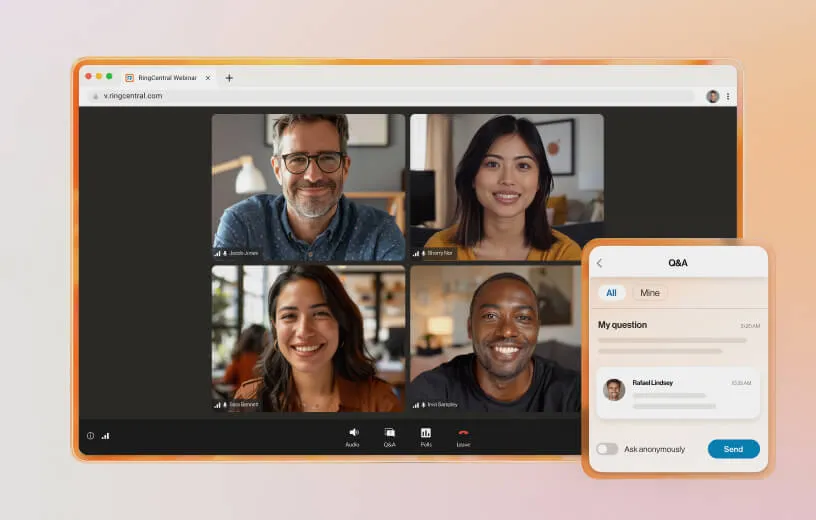Open browser three-dot menu
The image size is (816, 520).
[x=728, y=96]
